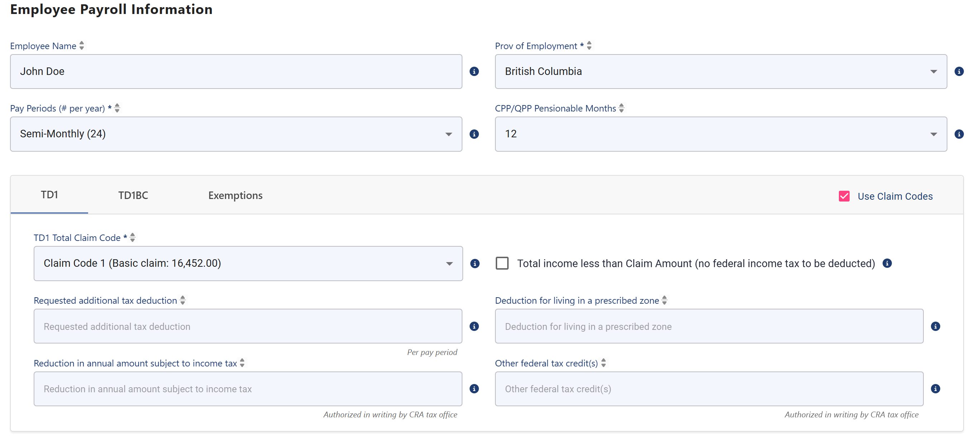Click the Employee Payroll Information heading
This screenshot has width=980, height=436.
(111, 10)
